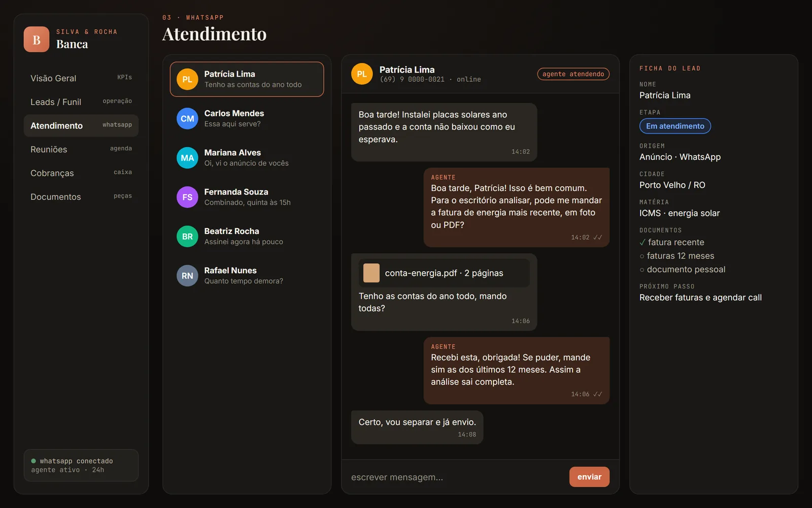Click the green whatsapp connected status dot
Screen dimensions: 812x508
tap(33, 461)
